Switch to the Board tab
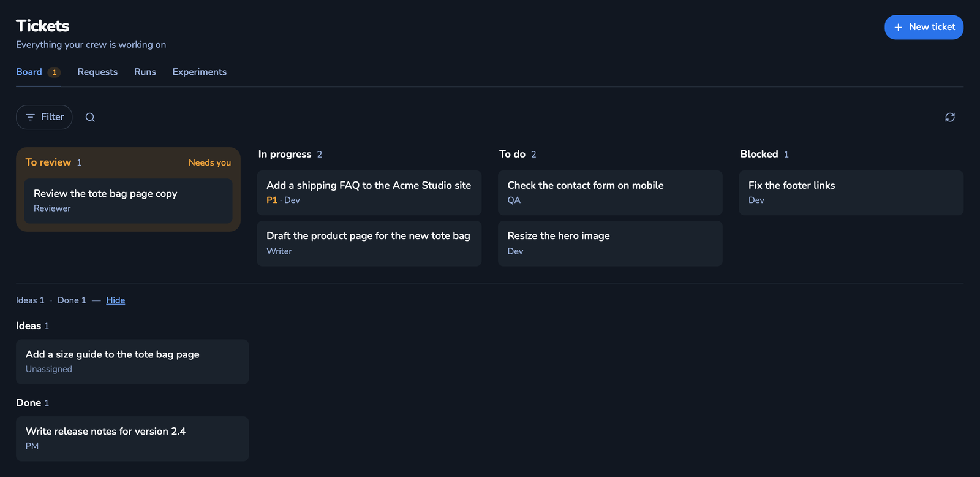Screen dimensions: 980x477 click(x=38, y=72)
